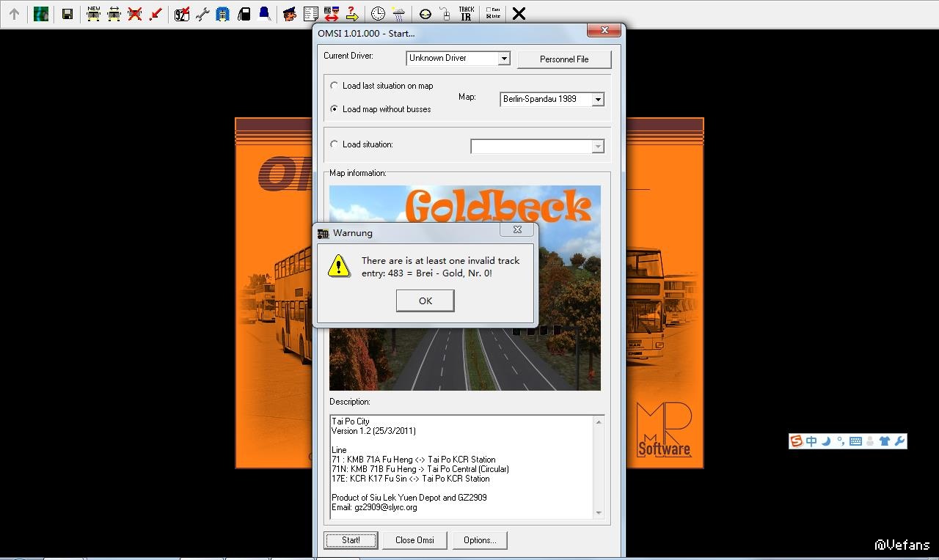Click the blue bell toolbar icon
The width and height of the screenshot is (939, 560).
coord(264,14)
